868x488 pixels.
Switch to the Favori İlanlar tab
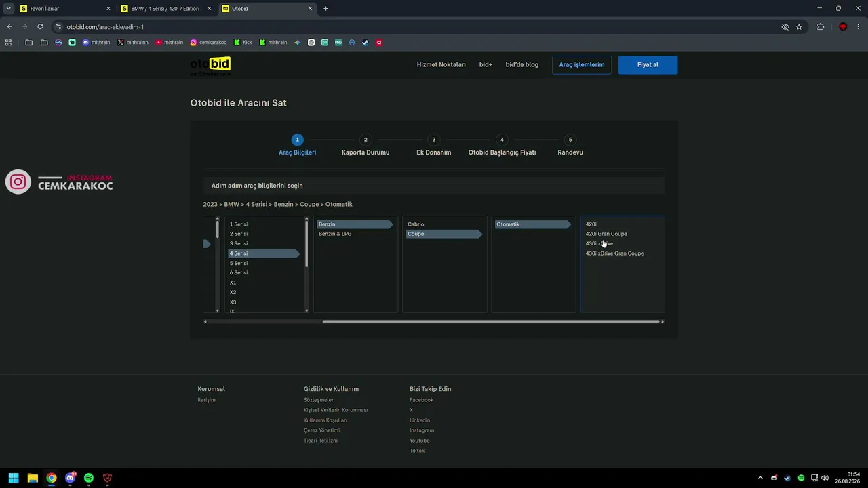tap(64, 9)
